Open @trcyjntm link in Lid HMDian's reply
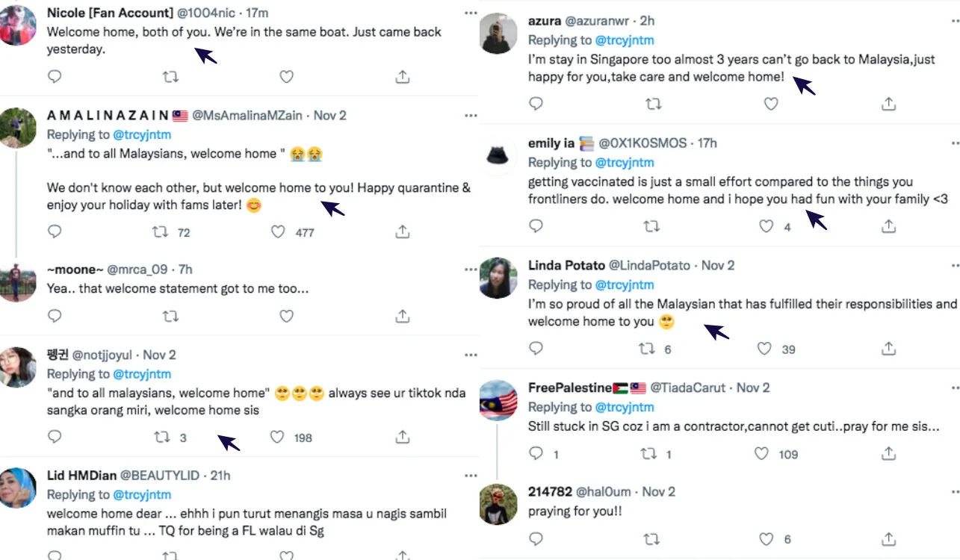Viewport: 960px width, 560px height. [x=142, y=494]
